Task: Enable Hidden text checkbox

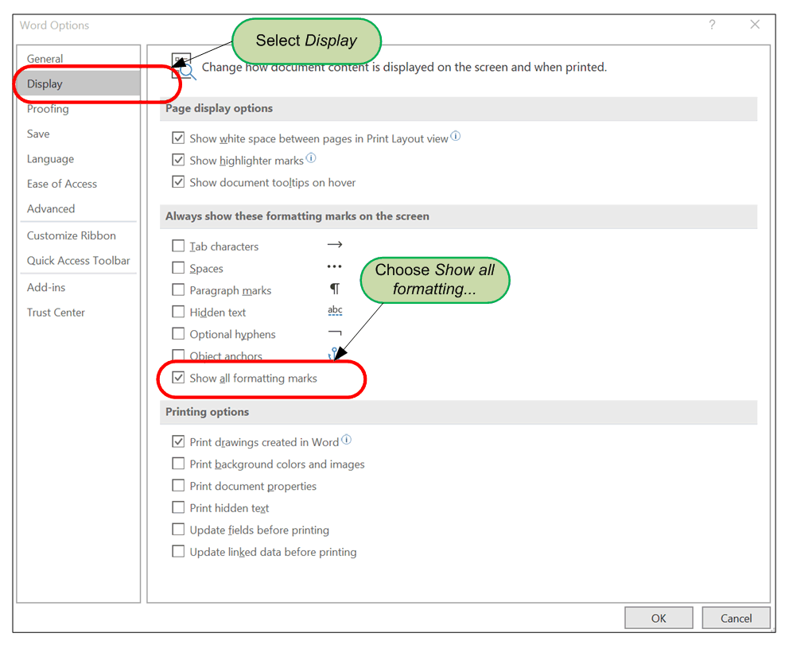Action: point(178,312)
